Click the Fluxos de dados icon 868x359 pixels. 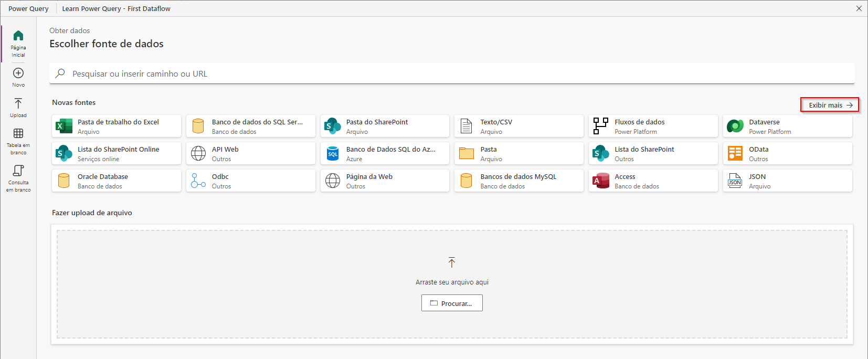(x=601, y=126)
